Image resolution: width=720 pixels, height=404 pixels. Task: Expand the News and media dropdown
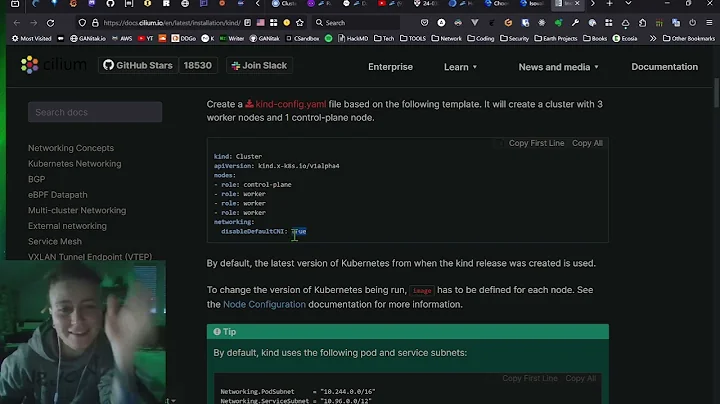point(559,67)
